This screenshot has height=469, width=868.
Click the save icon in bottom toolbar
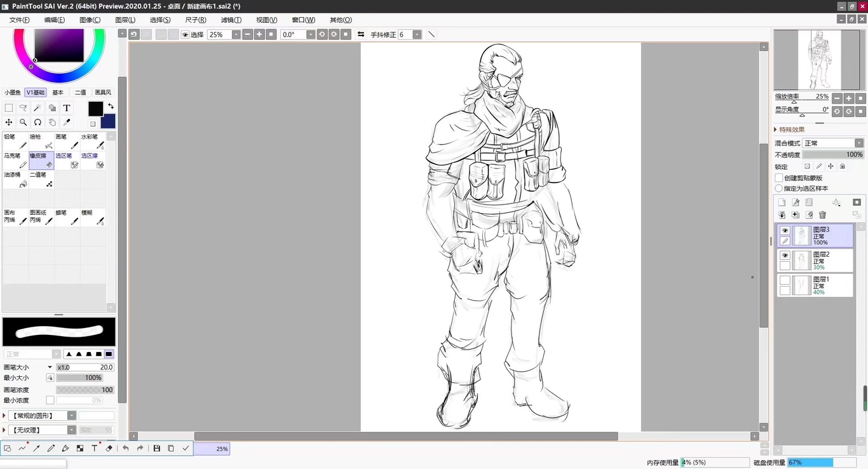pos(157,448)
